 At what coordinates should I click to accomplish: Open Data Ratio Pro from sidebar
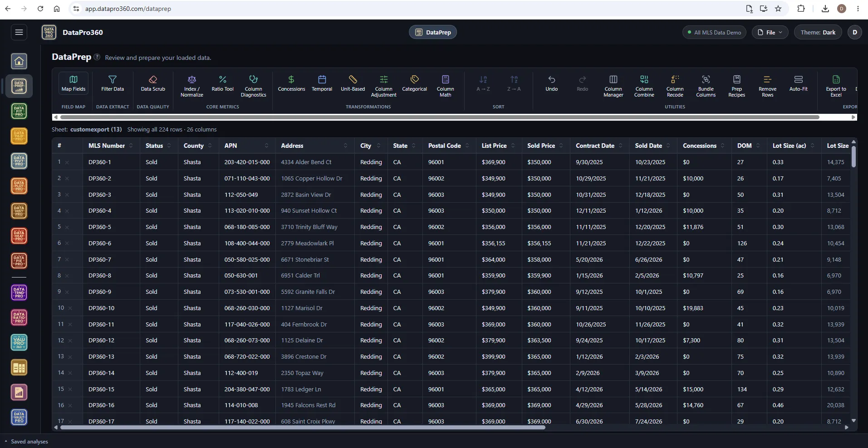coord(19,317)
